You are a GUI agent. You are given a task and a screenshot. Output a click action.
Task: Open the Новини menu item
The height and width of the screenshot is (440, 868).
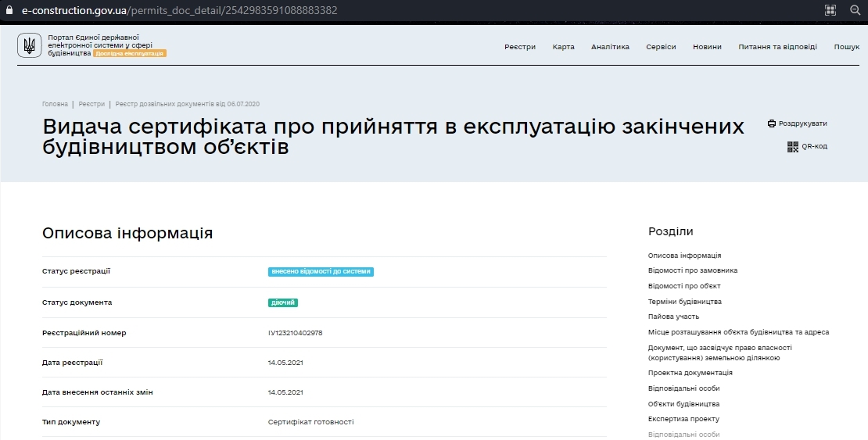[x=707, y=47]
